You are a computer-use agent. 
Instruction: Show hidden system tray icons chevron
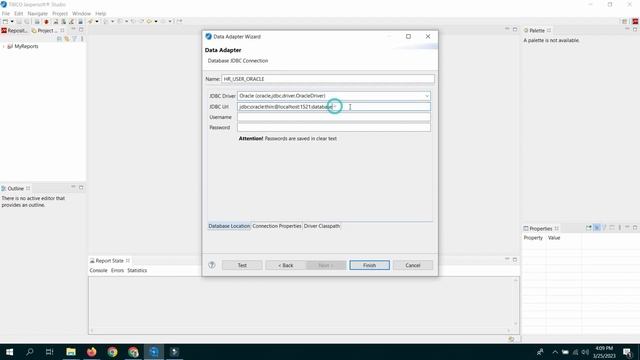(x=555, y=352)
